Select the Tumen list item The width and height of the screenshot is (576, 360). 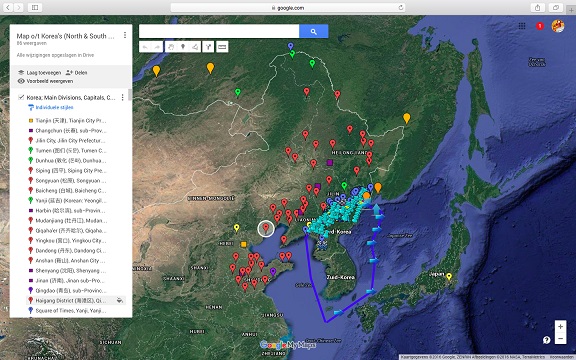(x=70, y=150)
